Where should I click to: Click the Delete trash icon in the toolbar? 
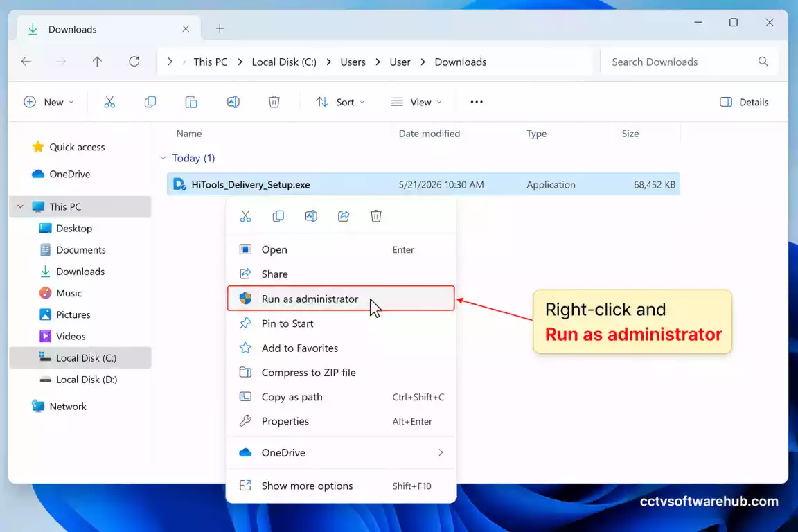click(x=274, y=103)
